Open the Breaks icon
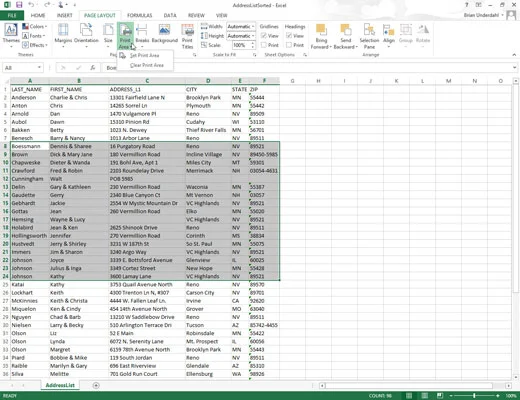 [142, 35]
